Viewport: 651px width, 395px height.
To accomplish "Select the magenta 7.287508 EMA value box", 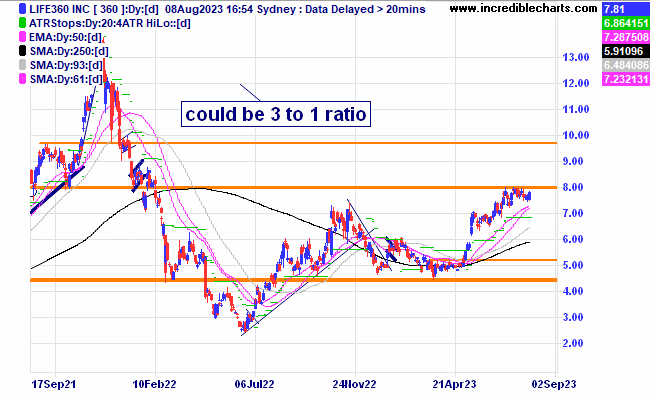I will click(626, 37).
